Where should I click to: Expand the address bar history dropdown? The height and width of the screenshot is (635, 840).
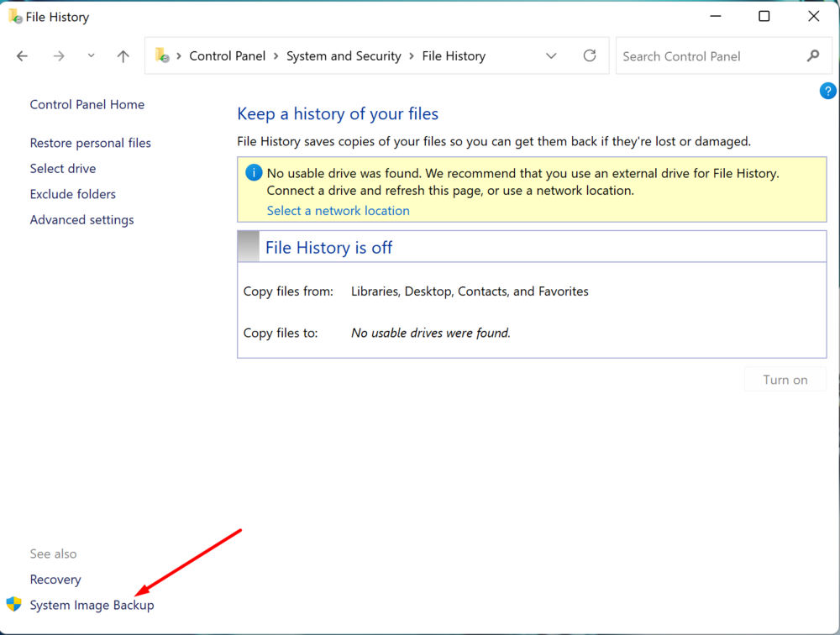click(x=551, y=56)
